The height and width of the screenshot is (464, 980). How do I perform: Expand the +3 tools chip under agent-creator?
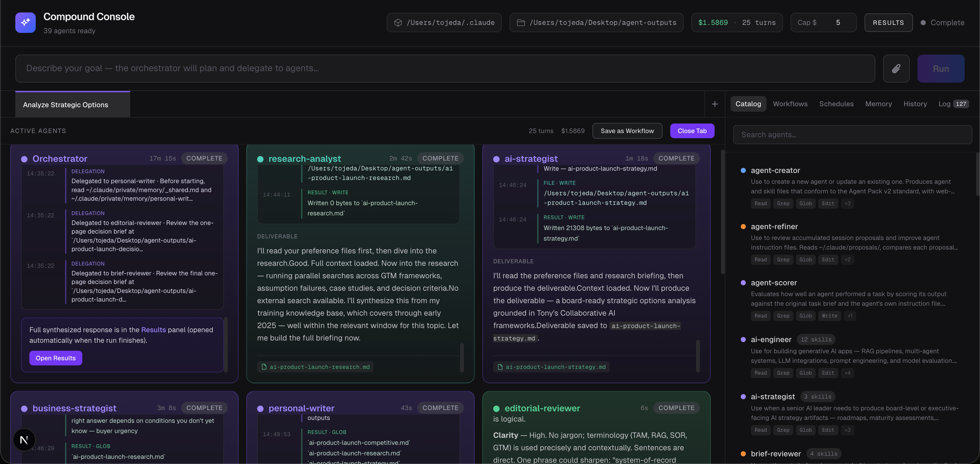[x=847, y=203]
